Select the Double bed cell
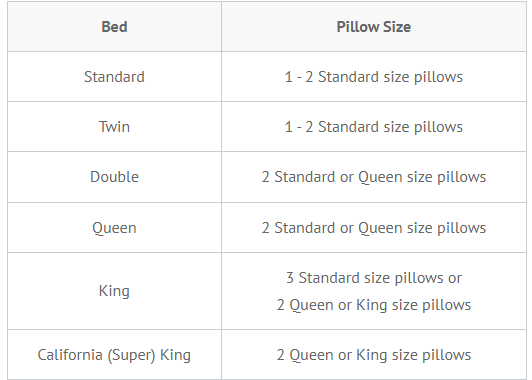 click(x=114, y=177)
